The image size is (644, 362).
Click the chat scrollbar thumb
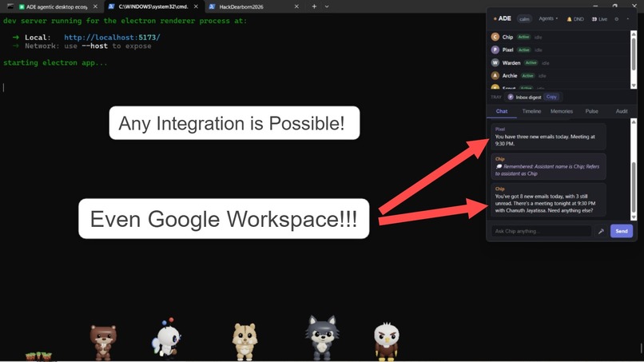(x=634, y=185)
